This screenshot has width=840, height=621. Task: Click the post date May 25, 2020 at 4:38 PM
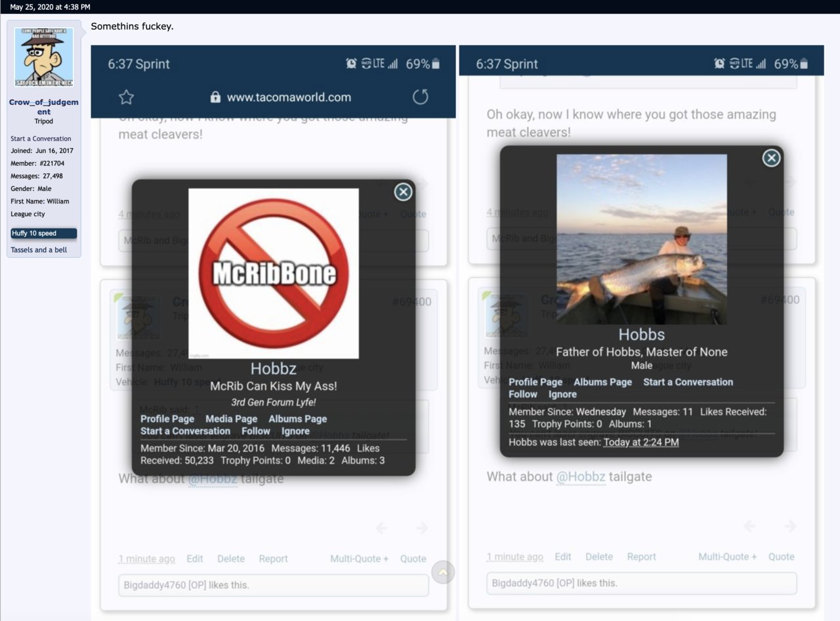click(x=51, y=7)
